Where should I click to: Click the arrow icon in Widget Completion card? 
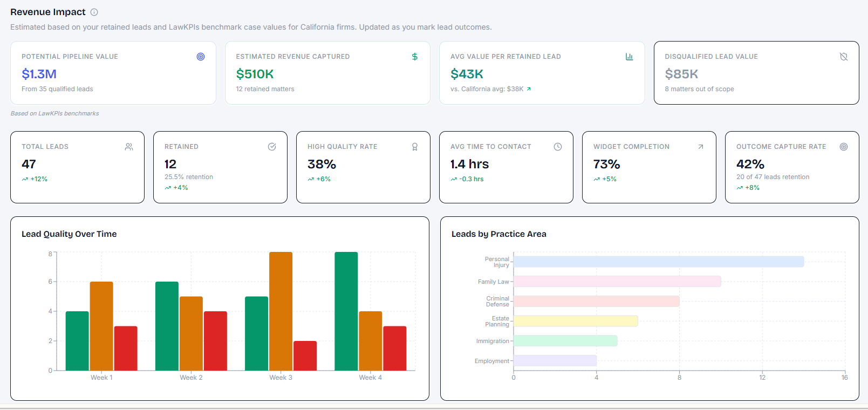coord(701,147)
